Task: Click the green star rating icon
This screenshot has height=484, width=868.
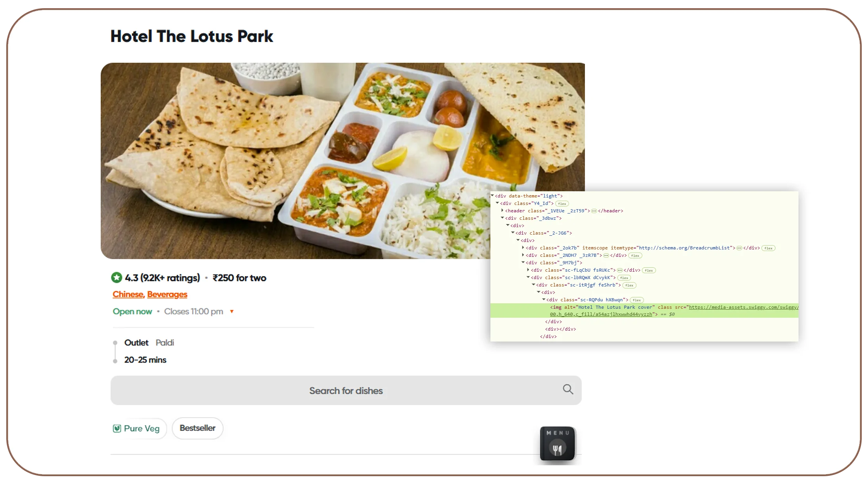Action: [x=116, y=278]
